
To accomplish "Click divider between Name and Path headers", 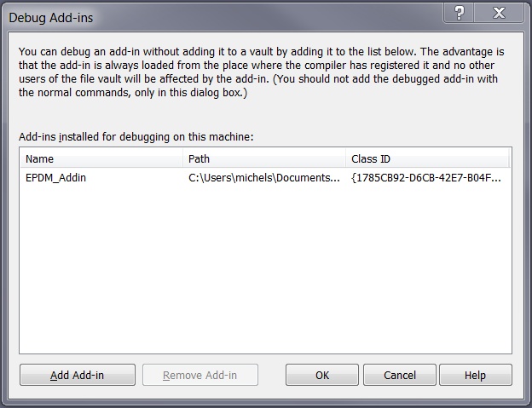I will 183,158.
